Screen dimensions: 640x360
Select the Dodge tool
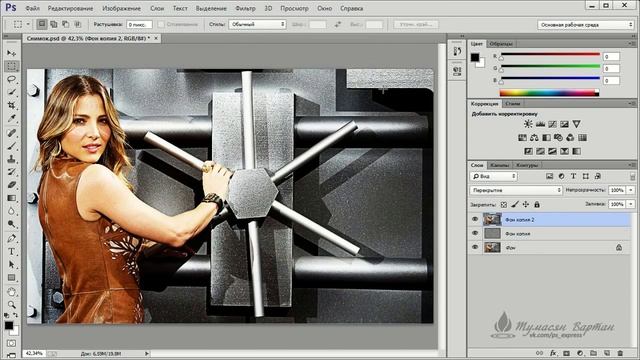11,224
